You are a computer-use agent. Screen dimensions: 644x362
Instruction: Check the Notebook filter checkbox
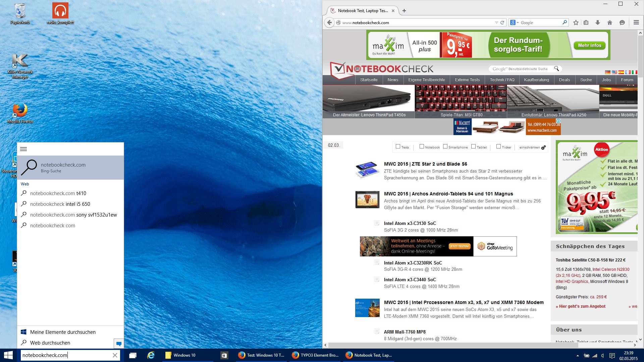click(x=422, y=146)
